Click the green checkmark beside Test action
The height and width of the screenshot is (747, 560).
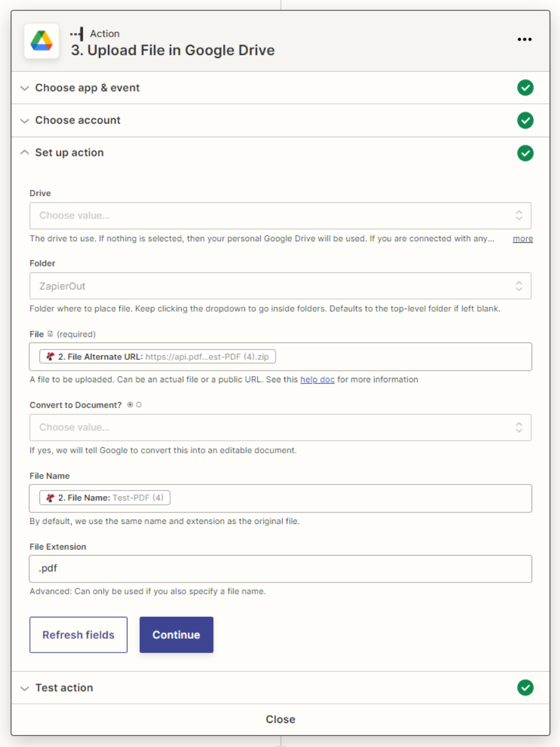[x=525, y=687]
